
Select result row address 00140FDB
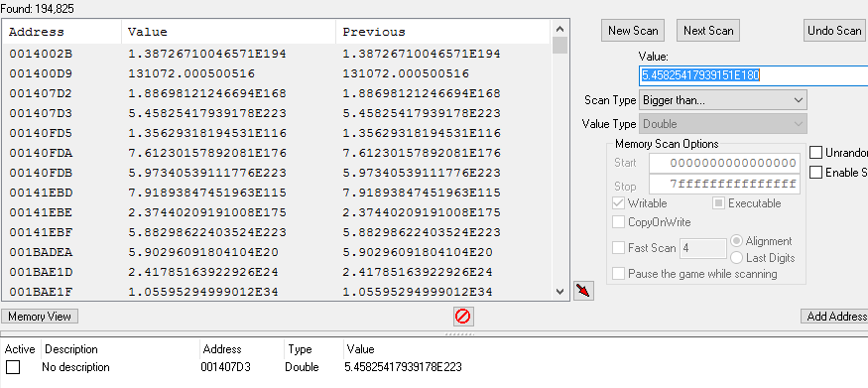[41, 173]
